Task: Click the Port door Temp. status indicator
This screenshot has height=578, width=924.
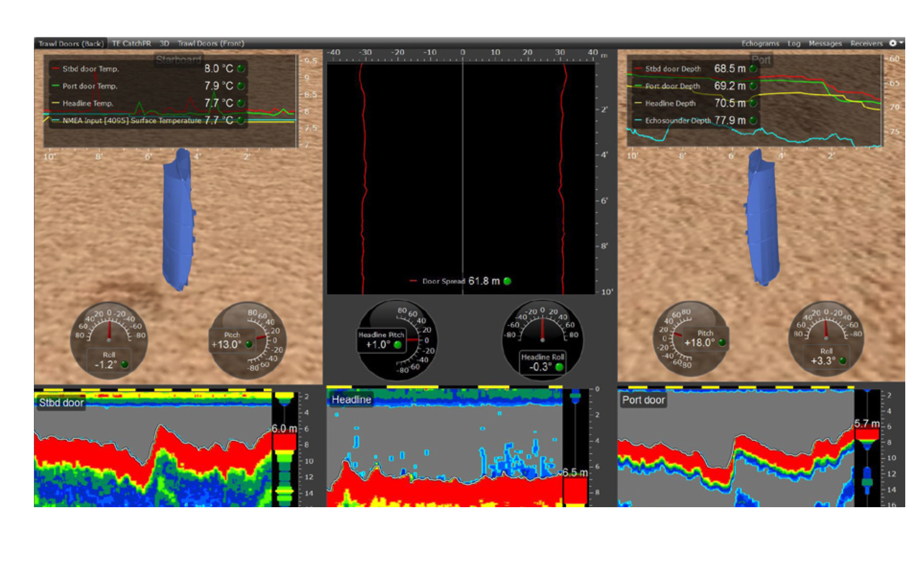Action: (241, 86)
